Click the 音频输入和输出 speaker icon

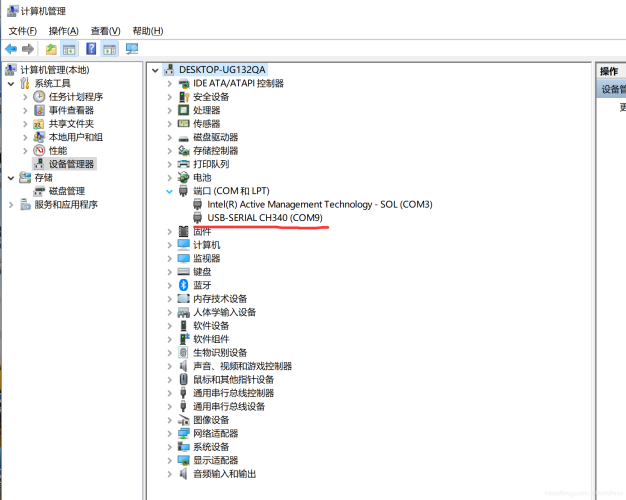click(183, 474)
